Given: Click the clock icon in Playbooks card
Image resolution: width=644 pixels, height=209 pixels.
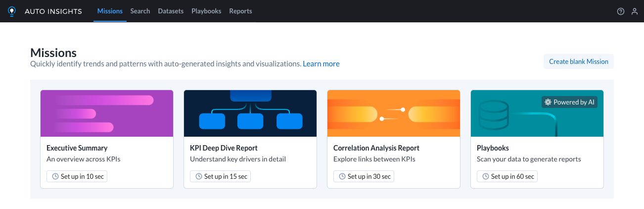Looking at the screenshot, I should (x=486, y=176).
